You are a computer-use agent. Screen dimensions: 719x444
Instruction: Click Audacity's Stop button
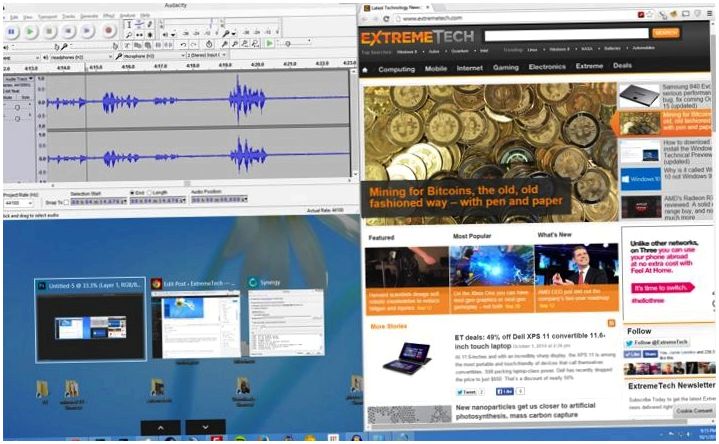pyautogui.click(x=50, y=32)
